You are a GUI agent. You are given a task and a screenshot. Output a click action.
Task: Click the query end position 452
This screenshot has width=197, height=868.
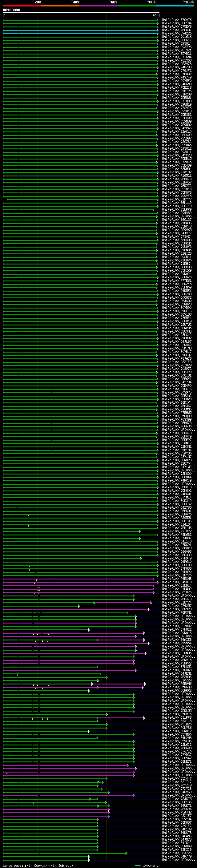pos(155,15)
